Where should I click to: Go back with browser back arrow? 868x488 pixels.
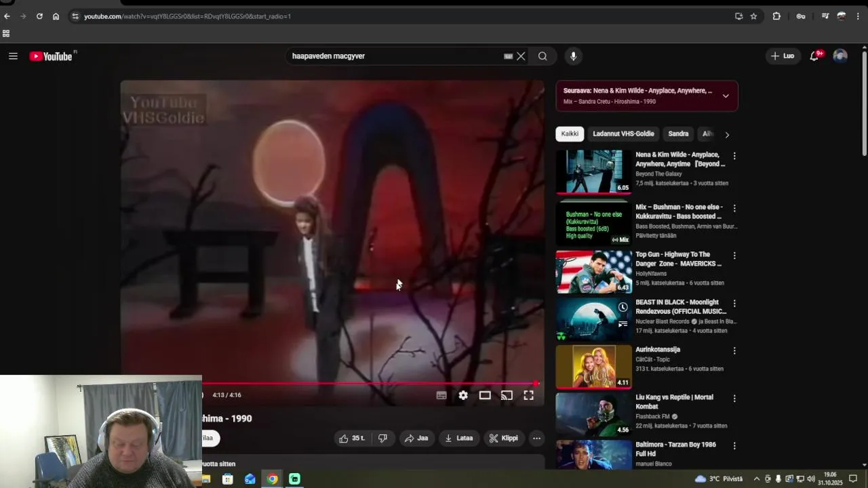point(7,16)
